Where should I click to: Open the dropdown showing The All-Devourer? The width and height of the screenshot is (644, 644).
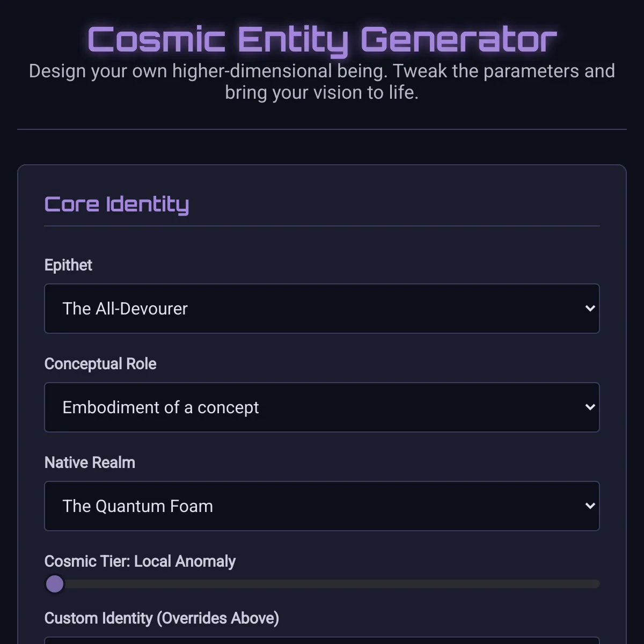tap(321, 309)
